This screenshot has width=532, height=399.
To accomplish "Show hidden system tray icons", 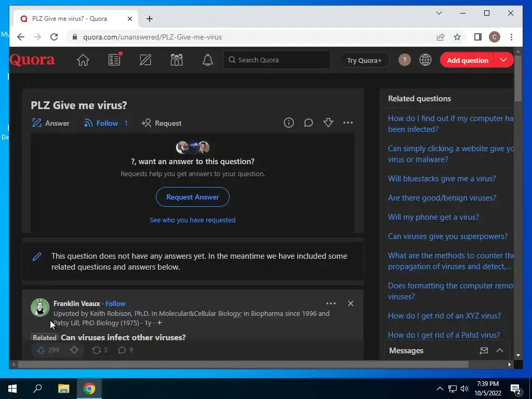I will tap(440, 389).
